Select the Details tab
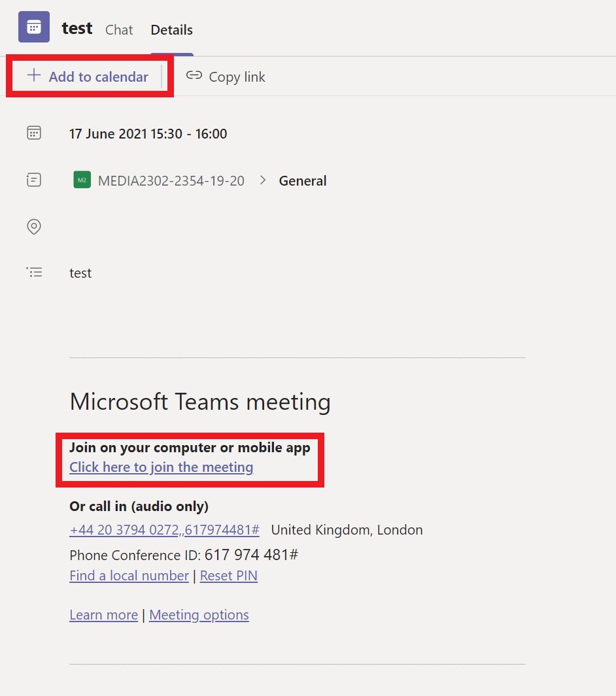This screenshot has height=696, width=616. (171, 30)
